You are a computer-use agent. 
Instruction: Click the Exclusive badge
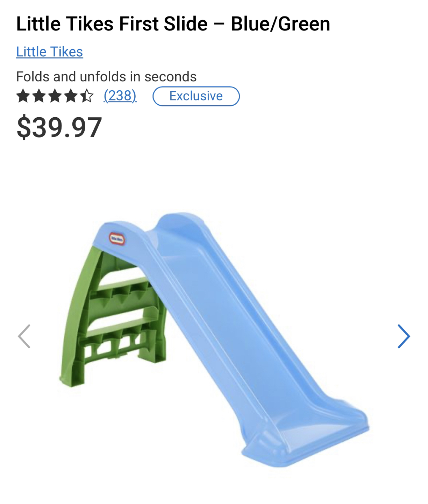coord(196,96)
